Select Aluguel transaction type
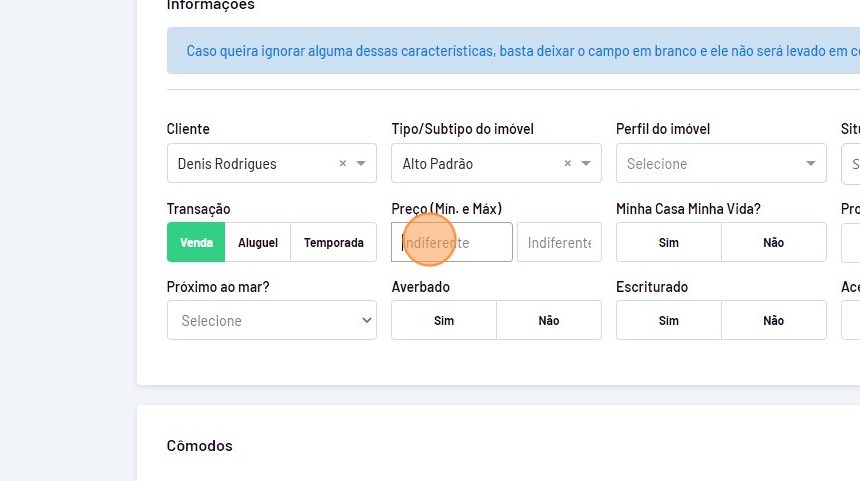This screenshot has height=481, width=860. (258, 242)
